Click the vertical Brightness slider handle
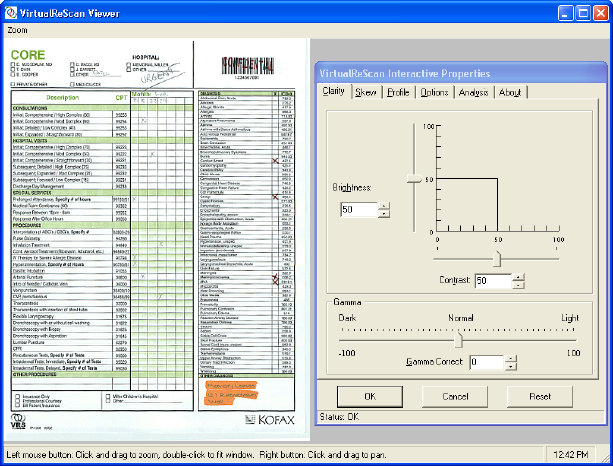This screenshot has width=613, height=466. point(416,180)
